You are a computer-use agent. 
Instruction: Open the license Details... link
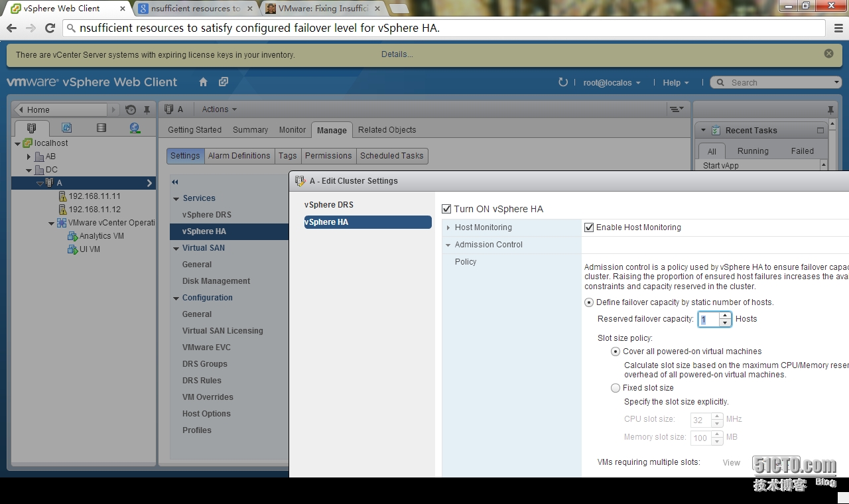[397, 54]
